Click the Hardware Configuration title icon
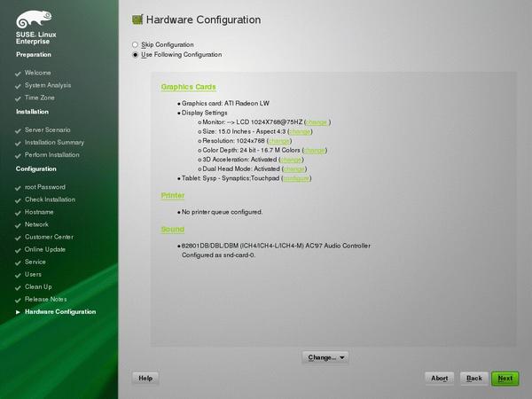This screenshot has width=532, height=399. point(137,20)
